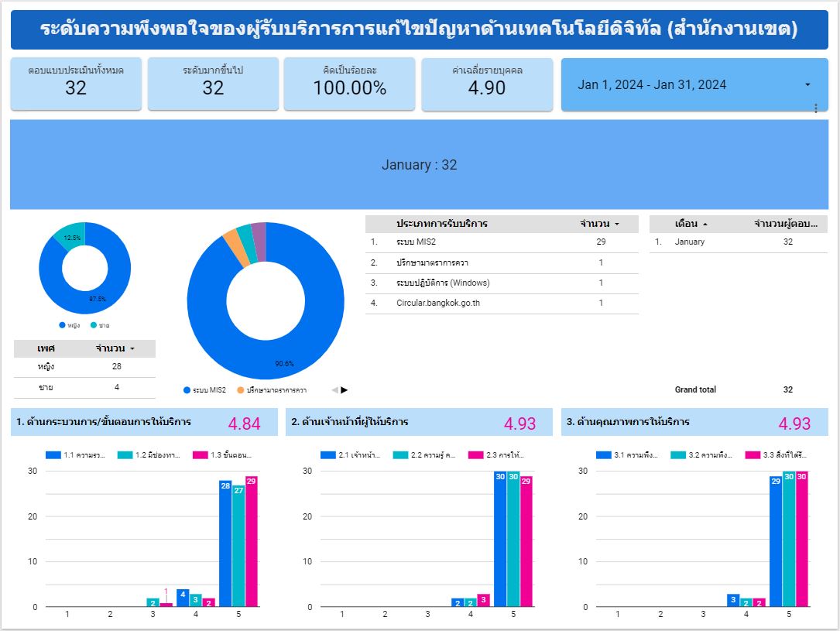Open the Jan 2024 date range dropdown
The image size is (840, 631).
click(807, 85)
